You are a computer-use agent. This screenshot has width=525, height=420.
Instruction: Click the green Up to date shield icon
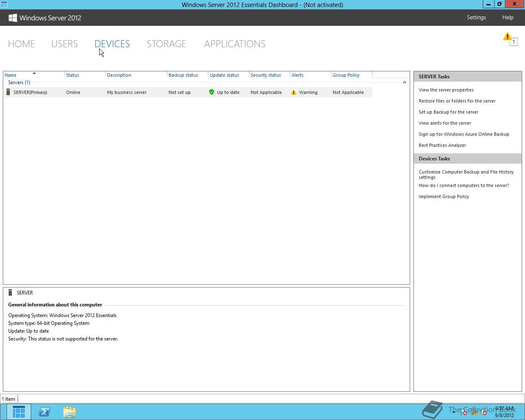pyautogui.click(x=212, y=92)
